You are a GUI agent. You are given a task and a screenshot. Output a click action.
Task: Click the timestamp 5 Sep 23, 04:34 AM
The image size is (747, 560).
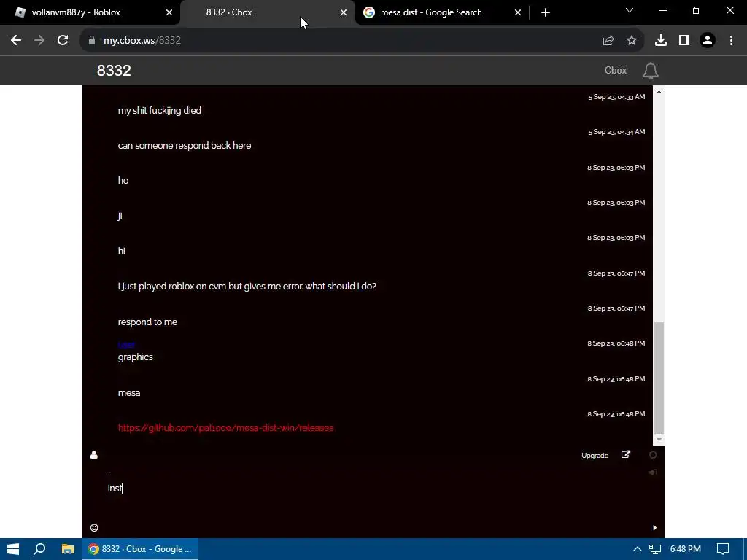click(x=616, y=132)
